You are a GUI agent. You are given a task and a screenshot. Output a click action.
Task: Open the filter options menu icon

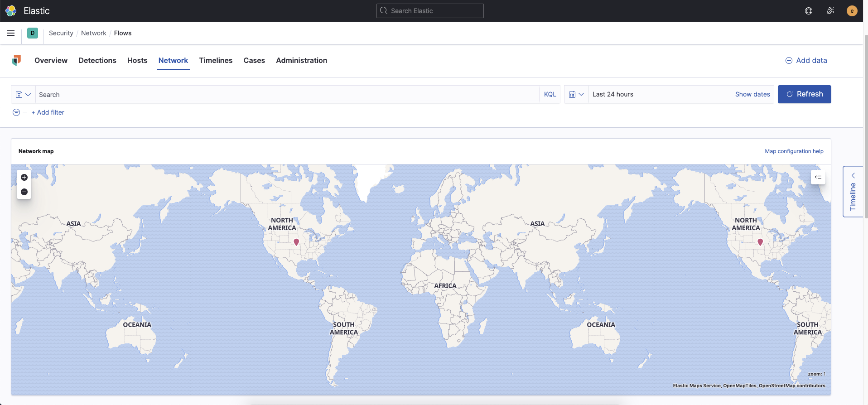point(16,112)
